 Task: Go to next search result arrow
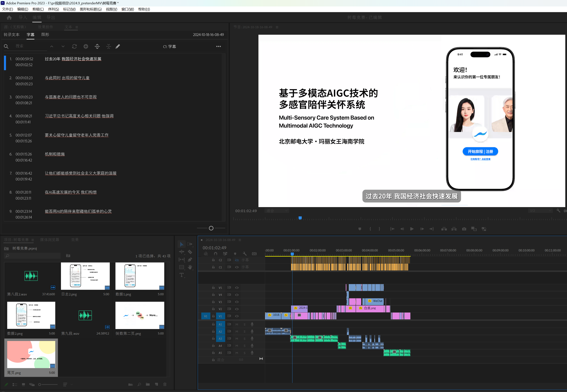click(63, 46)
